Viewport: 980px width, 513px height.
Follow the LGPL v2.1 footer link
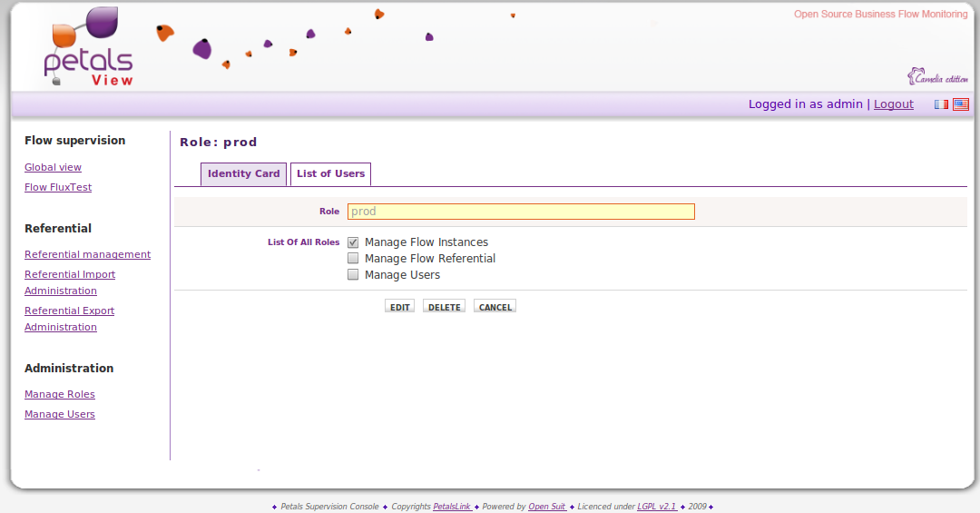tap(656, 507)
